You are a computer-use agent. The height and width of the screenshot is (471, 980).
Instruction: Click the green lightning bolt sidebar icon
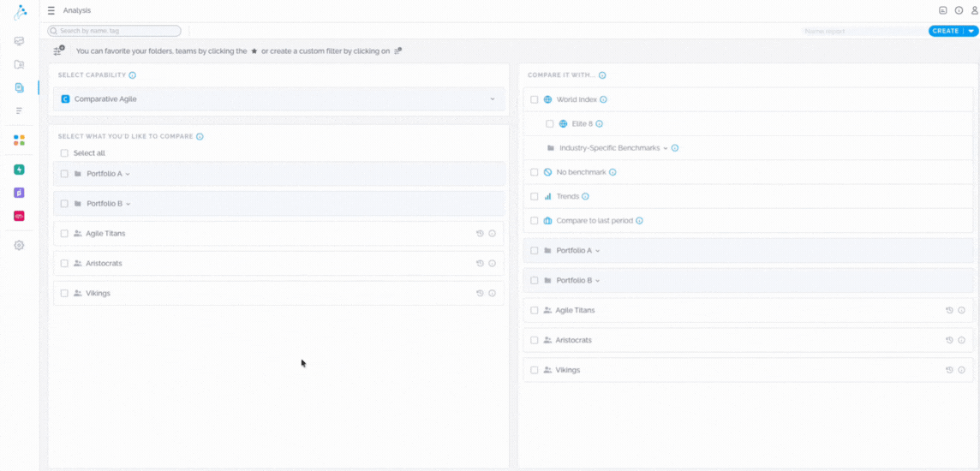coord(19,170)
